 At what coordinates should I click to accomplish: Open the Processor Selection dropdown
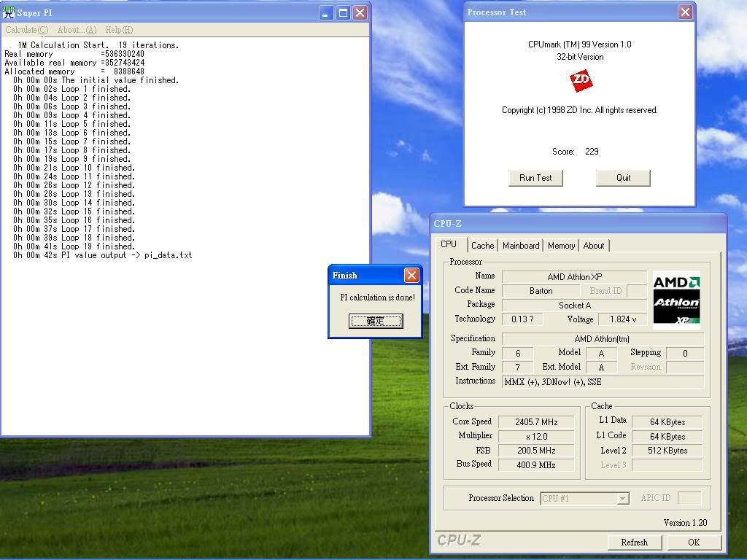click(x=622, y=499)
